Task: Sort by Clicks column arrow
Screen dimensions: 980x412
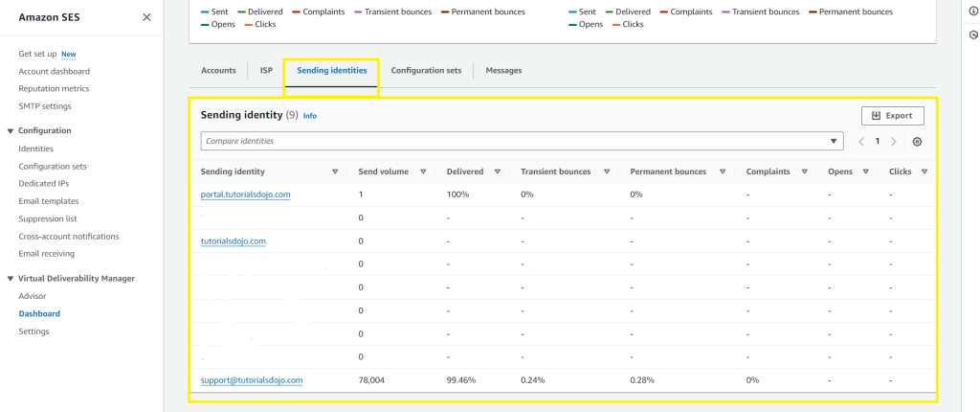Action: 924,172
